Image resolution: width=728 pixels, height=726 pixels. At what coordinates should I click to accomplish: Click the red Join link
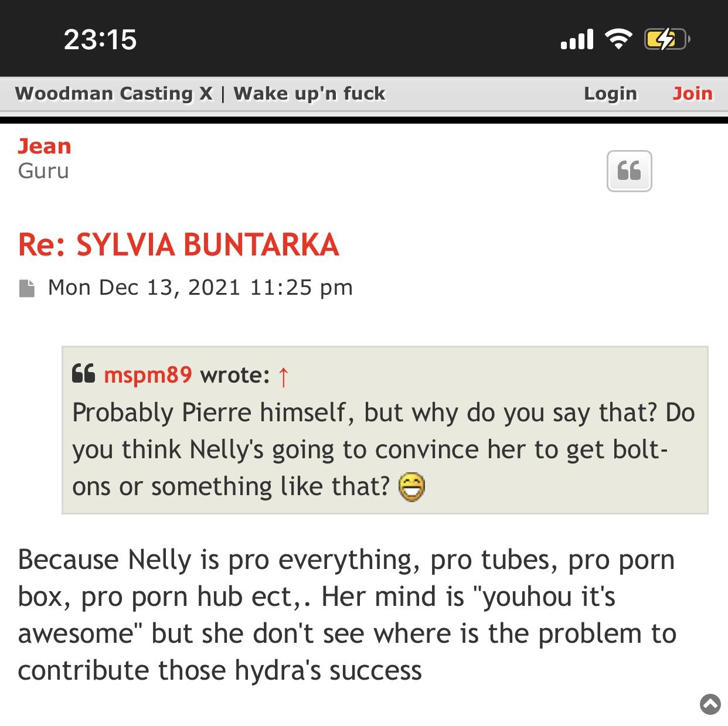pos(692,94)
